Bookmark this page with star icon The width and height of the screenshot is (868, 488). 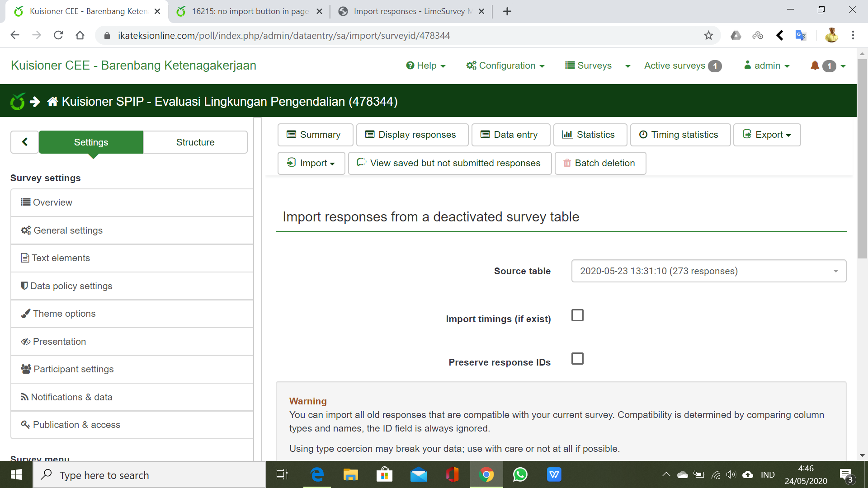pyautogui.click(x=708, y=35)
